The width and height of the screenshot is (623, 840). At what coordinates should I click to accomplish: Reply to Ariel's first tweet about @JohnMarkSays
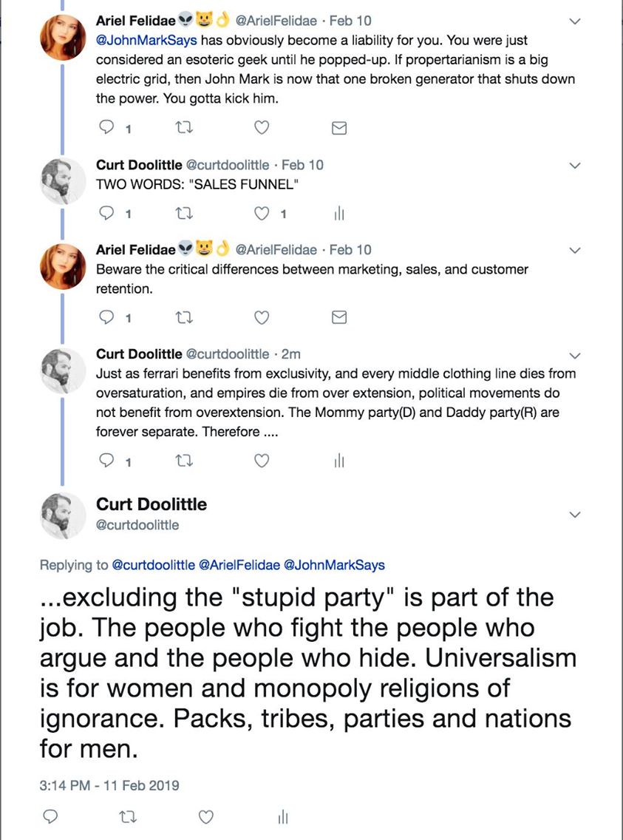[106, 129]
